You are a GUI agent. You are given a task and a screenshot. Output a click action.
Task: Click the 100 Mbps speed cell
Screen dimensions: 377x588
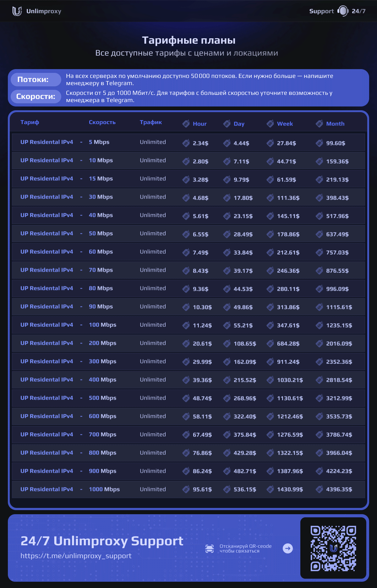point(102,325)
